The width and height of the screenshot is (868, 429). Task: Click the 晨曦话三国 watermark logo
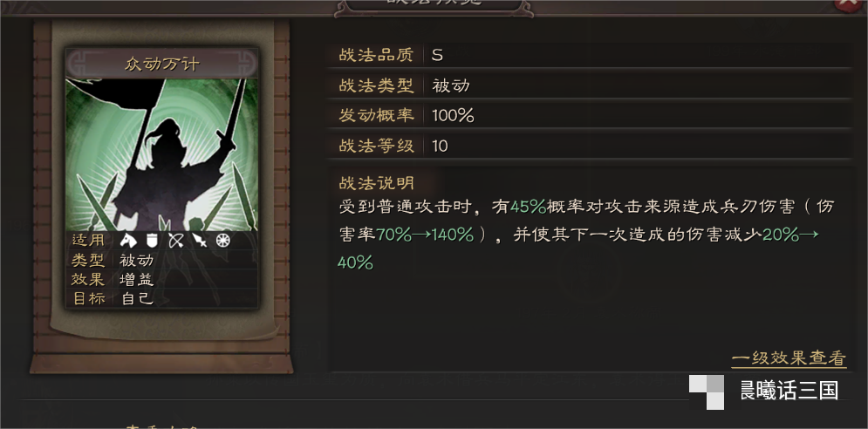(764, 392)
